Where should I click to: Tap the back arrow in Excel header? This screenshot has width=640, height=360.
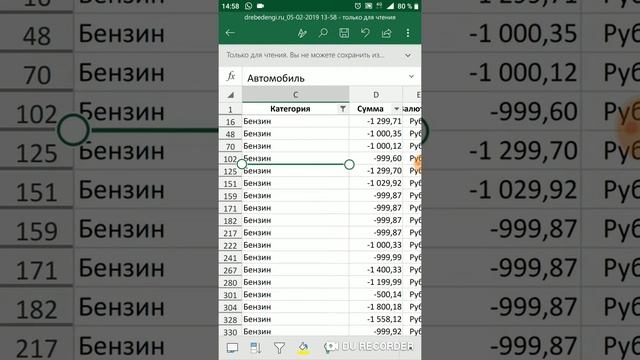pos(230,33)
